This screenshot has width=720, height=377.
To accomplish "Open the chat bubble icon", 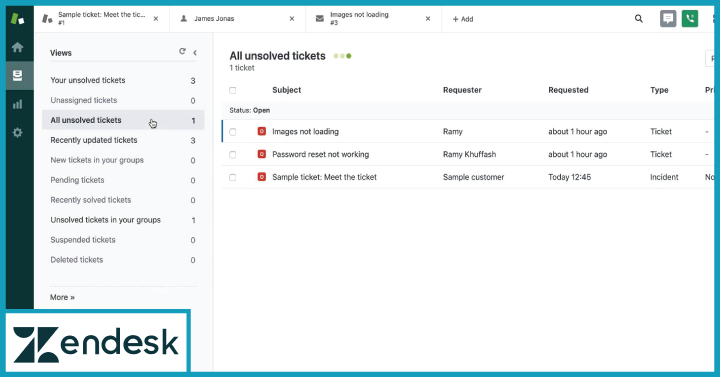I will pyautogui.click(x=668, y=19).
